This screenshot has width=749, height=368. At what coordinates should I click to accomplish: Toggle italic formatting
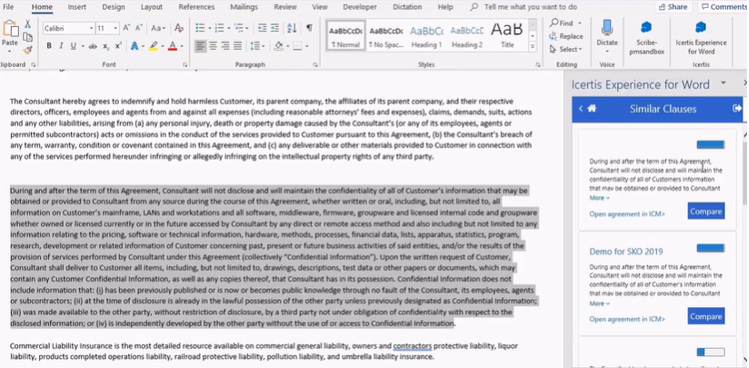[61, 46]
